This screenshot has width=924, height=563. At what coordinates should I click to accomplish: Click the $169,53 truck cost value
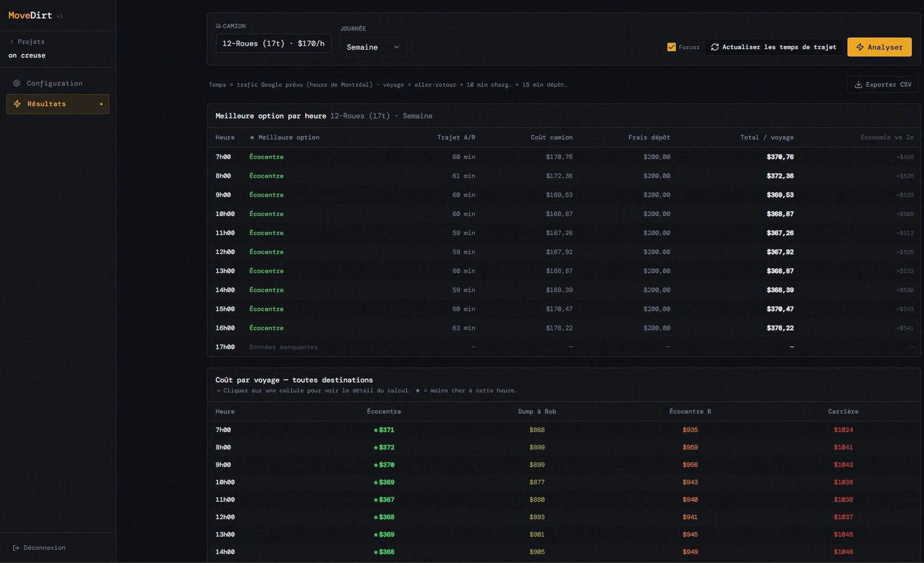pyautogui.click(x=560, y=195)
